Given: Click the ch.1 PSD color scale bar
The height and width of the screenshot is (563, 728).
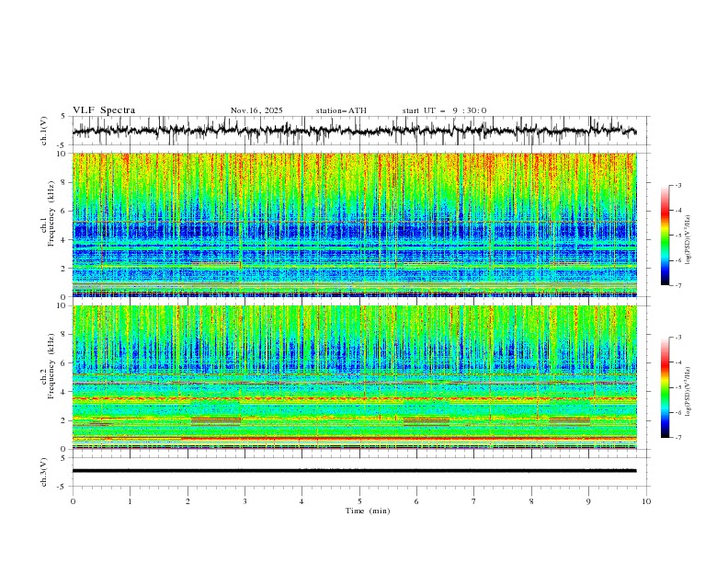Looking at the screenshot, I should 665,236.
